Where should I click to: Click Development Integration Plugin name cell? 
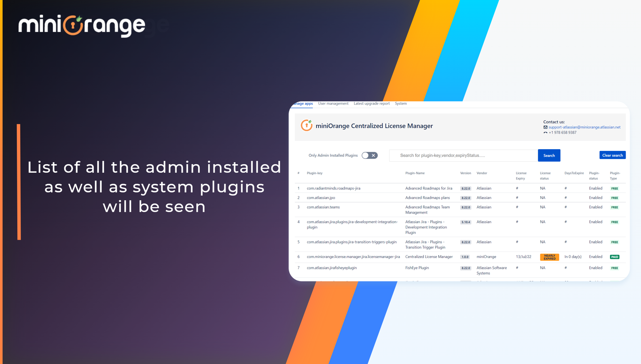pos(426,227)
